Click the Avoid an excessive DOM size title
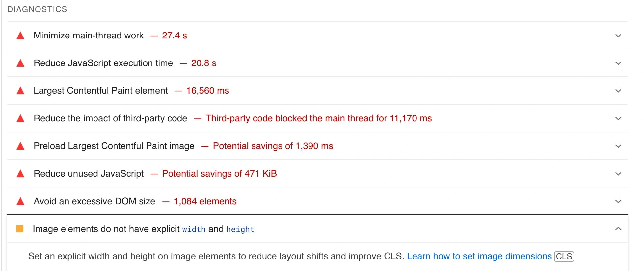This screenshot has width=644, height=271. (94, 201)
